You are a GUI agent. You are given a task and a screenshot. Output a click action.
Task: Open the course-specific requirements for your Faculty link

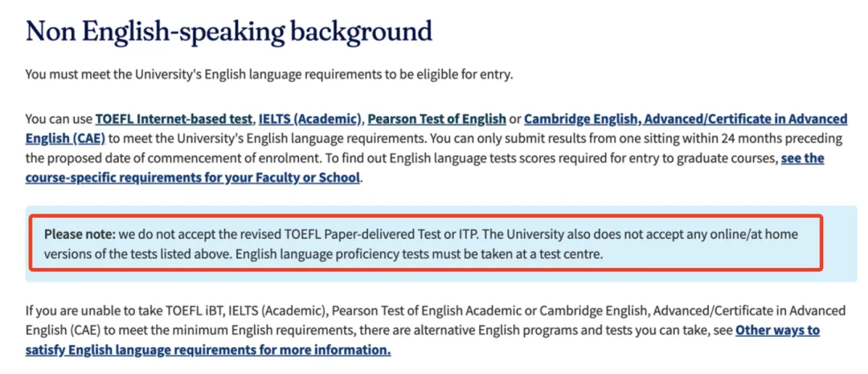point(193,178)
